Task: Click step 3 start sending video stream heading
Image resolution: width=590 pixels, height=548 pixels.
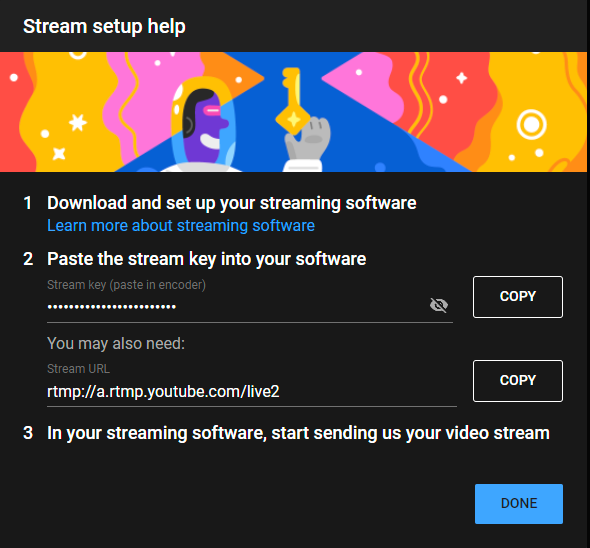Action: [x=298, y=433]
